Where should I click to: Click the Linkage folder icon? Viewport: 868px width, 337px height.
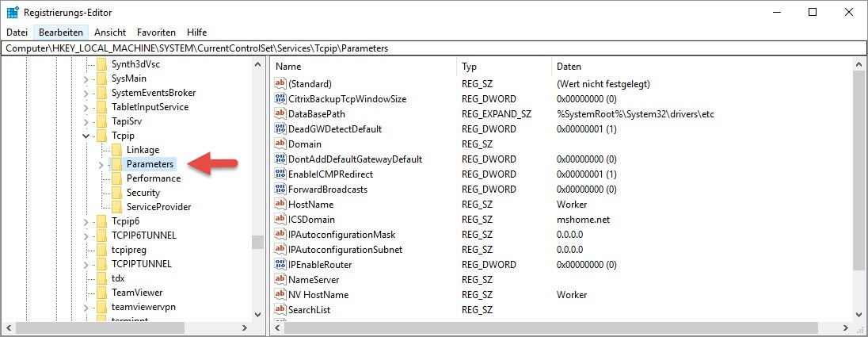pos(116,150)
